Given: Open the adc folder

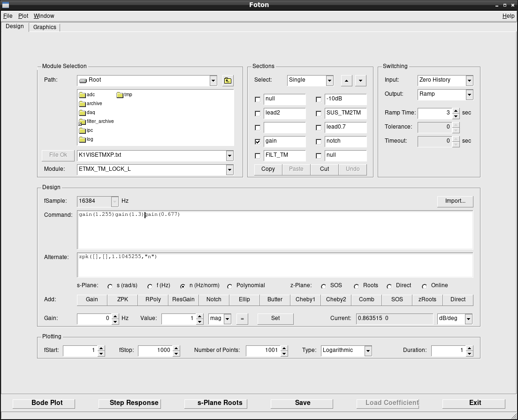Looking at the screenshot, I should pyautogui.click(x=87, y=95).
